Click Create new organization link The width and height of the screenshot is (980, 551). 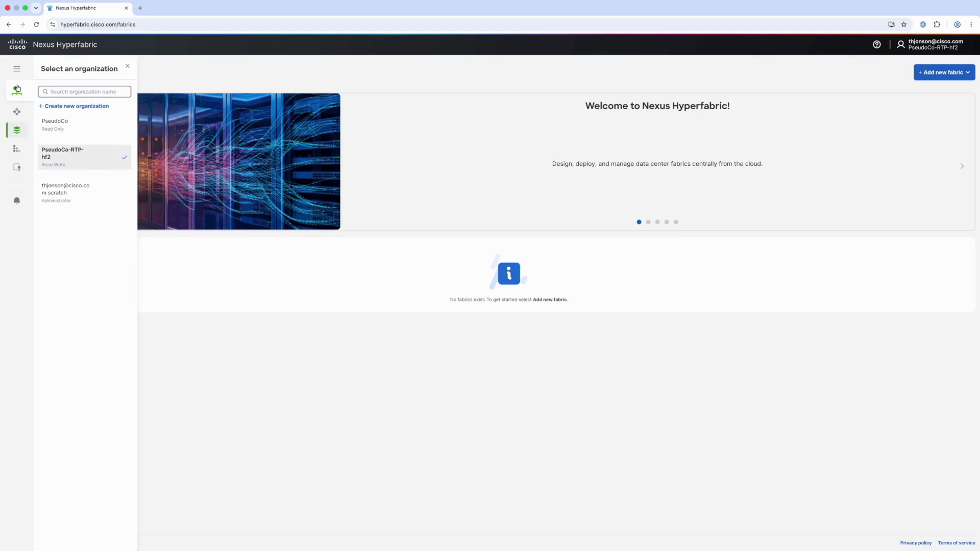[74, 106]
